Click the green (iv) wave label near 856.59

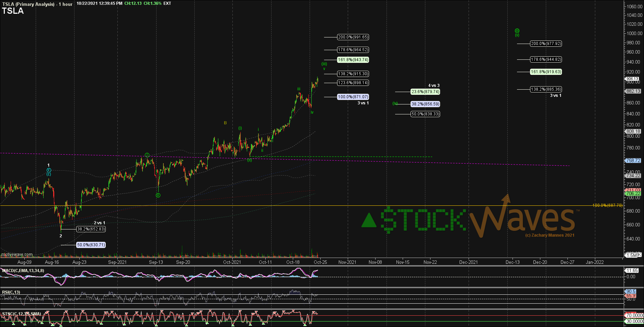pyautogui.click(x=395, y=103)
